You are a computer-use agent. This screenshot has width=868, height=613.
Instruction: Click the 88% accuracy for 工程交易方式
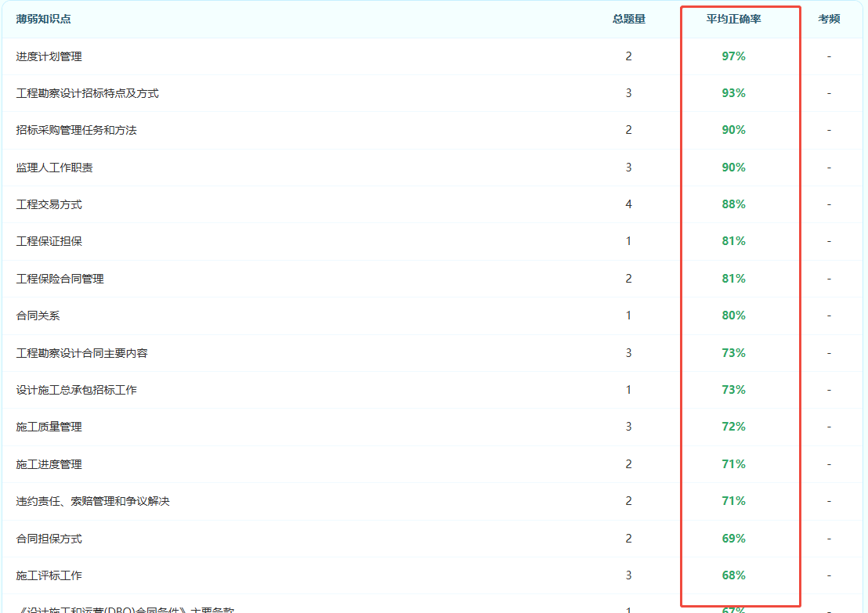[x=733, y=204]
